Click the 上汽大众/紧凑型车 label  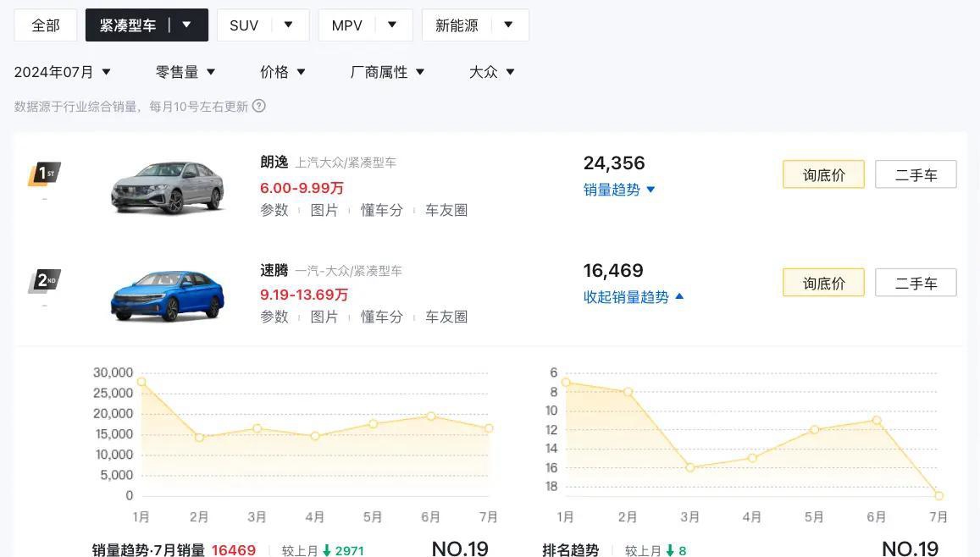pos(346,163)
